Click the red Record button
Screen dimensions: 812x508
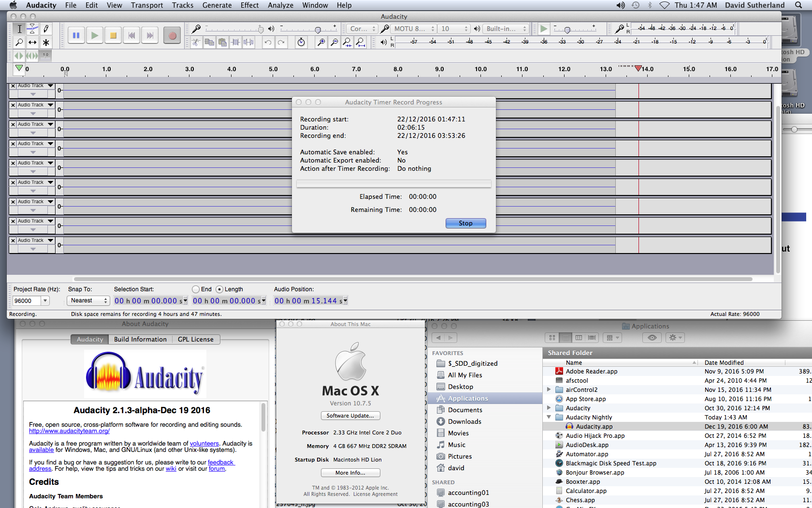[172, 35]
